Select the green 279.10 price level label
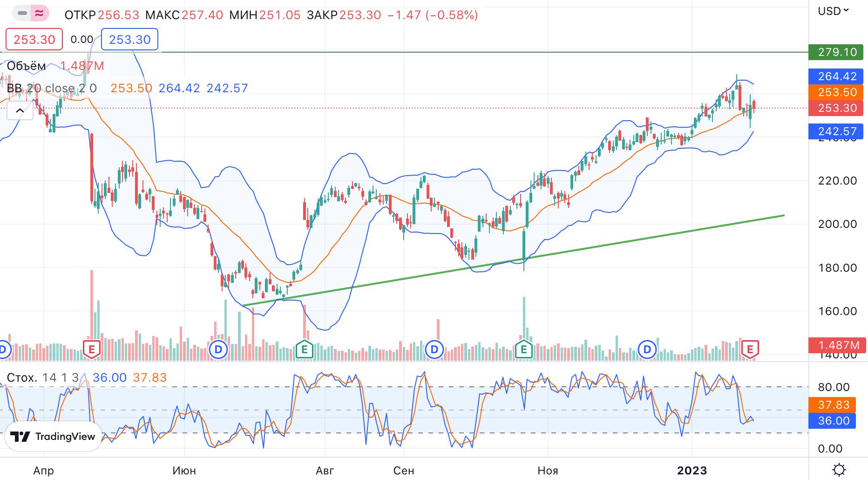Image resolution: width=868 pixels, height=480 pixels. click(x=837, y=52)
